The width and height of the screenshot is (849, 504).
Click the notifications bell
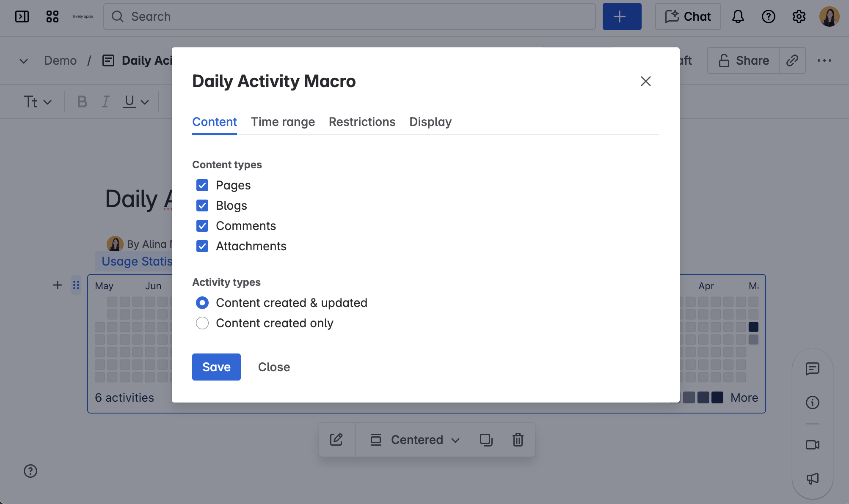[738, 16]
